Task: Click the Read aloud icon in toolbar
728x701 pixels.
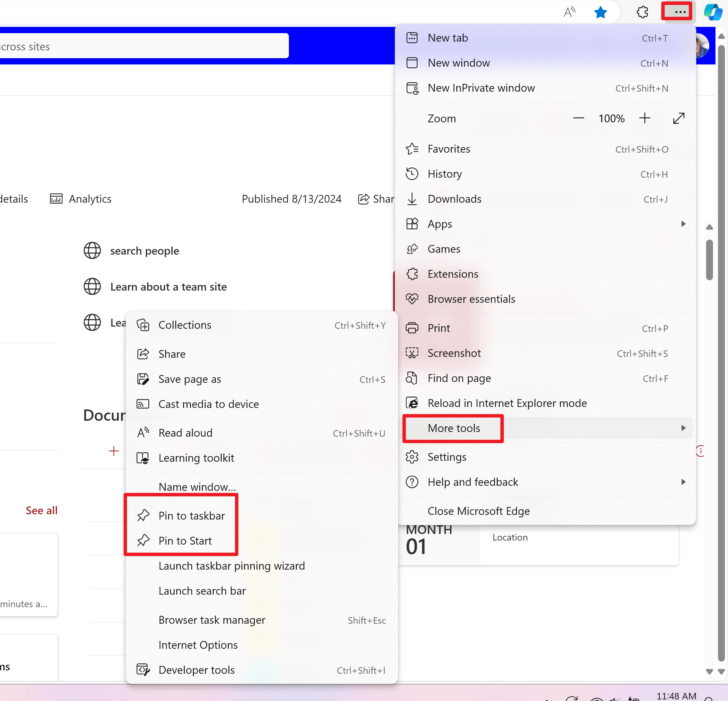Action: (569, 12)
